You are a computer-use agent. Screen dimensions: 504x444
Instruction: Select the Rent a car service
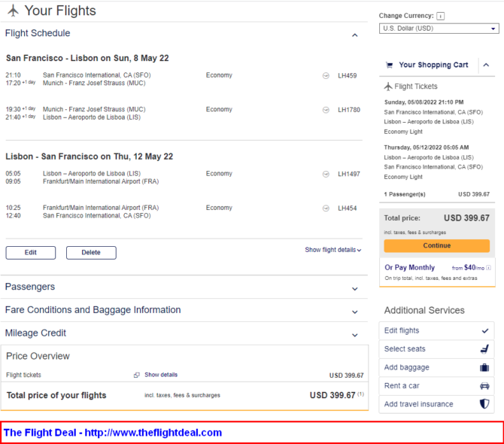click(436, 386)
